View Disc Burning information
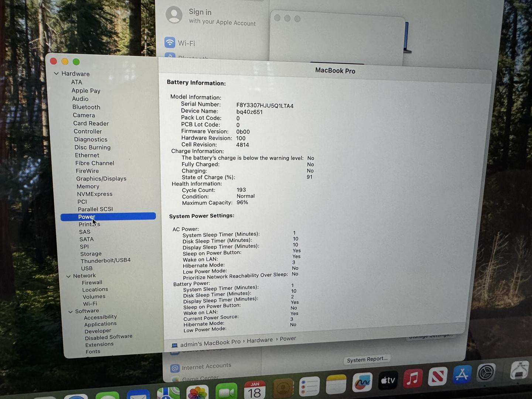Viewport: 532px width, 399px height. pos(93,147)
